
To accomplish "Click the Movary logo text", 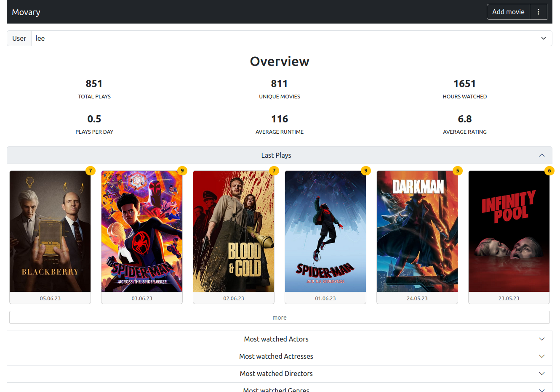I will point(26,12).
